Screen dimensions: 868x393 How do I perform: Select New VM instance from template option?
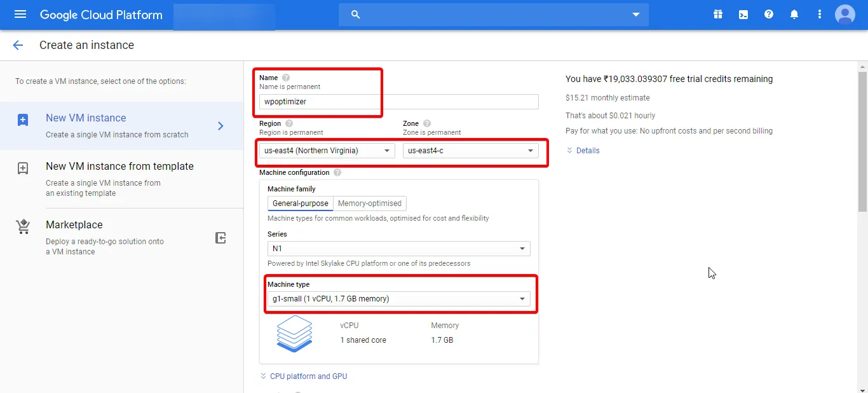click(119, 167)
